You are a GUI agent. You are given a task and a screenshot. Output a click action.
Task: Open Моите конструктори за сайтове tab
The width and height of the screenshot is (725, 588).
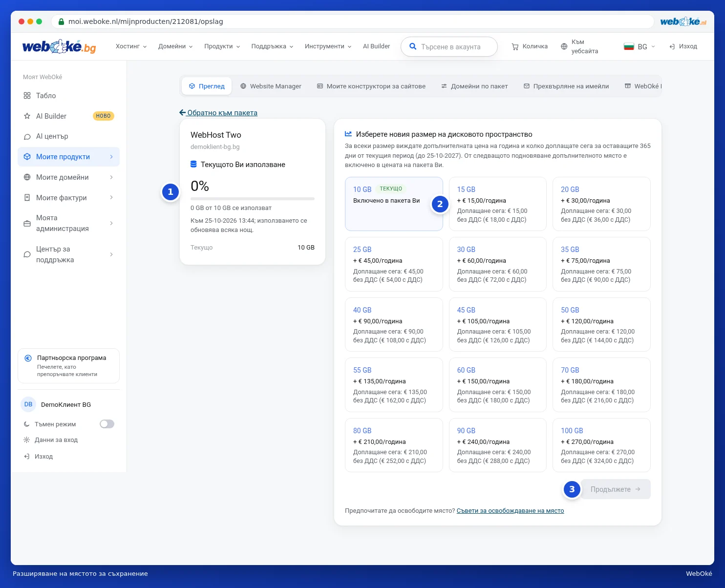click(x=371, y=86)
